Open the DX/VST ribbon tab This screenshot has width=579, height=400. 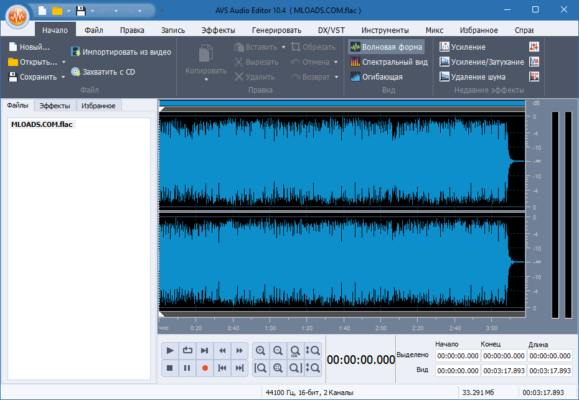[x=331, y=30]
